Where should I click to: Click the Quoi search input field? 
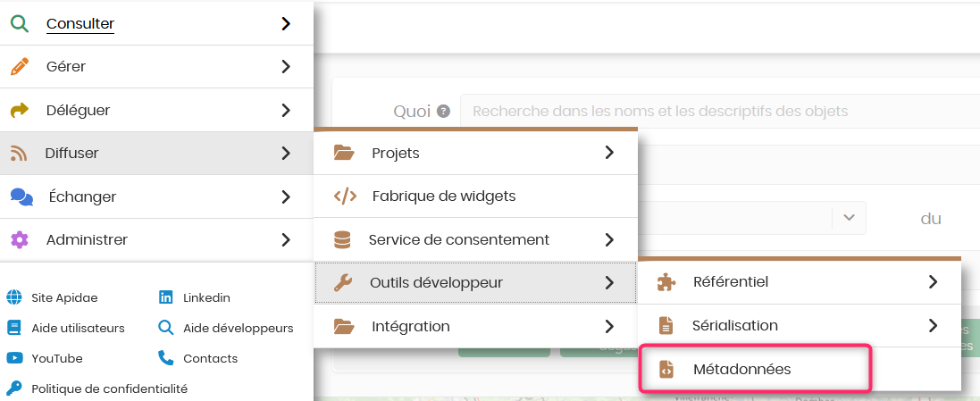(x=715, y=112)
